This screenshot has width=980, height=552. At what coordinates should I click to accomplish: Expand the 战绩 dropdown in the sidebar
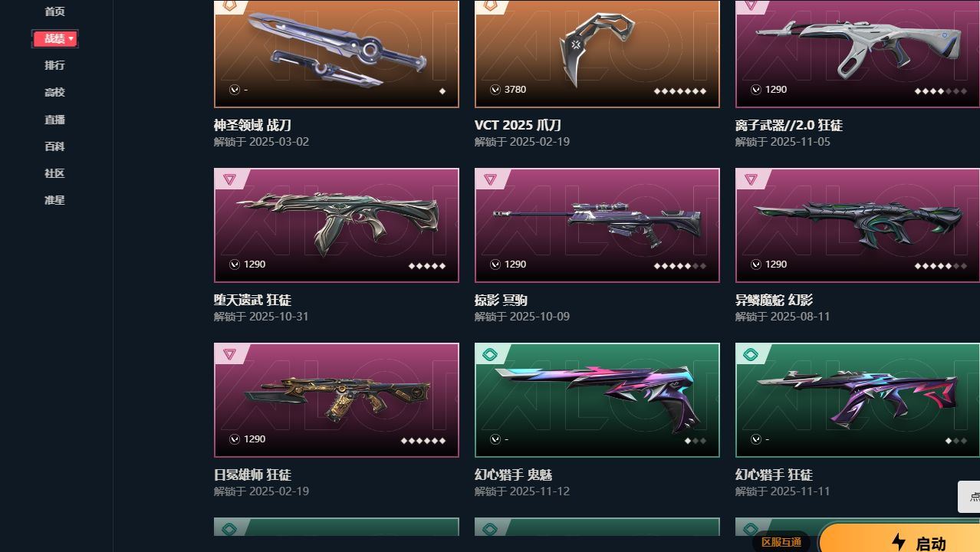pos(54,38)
